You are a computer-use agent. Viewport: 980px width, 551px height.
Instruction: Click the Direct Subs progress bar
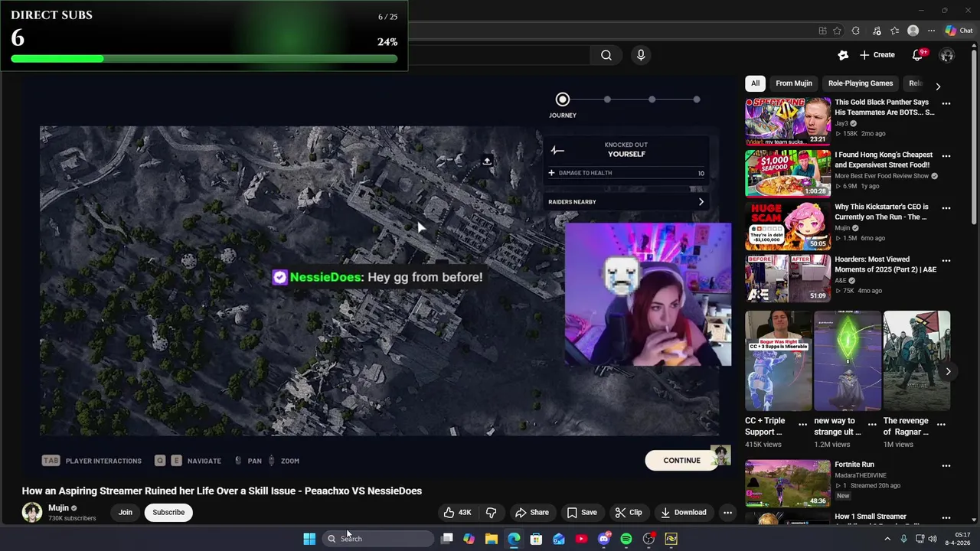tap(204, 59)
